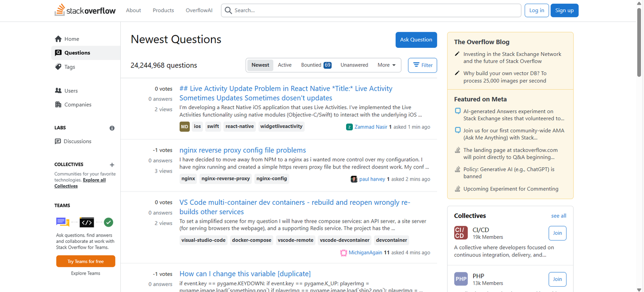The height and width of the screenshot is (292, 644).
Task: Click the Labs info icon
Action: (112, 128)
